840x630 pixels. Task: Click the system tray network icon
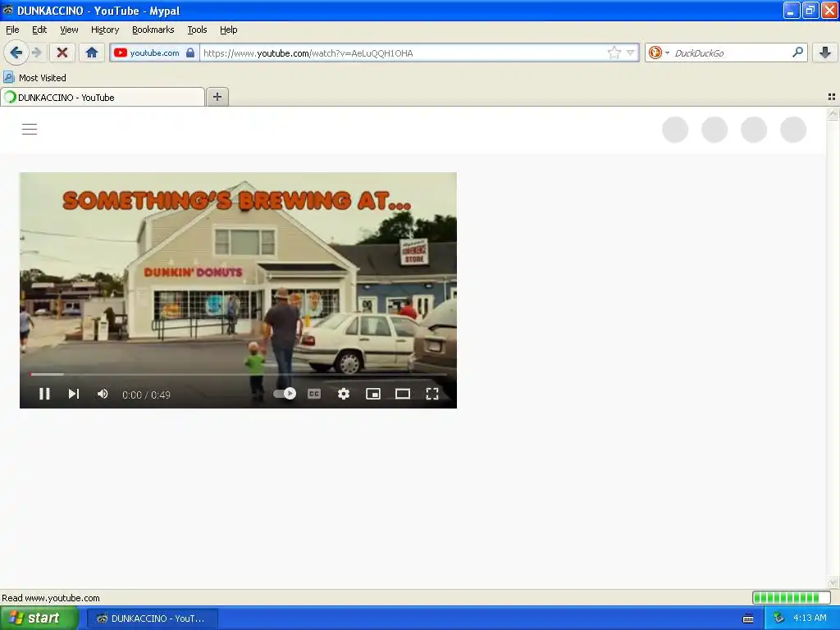tap(778, 619)
